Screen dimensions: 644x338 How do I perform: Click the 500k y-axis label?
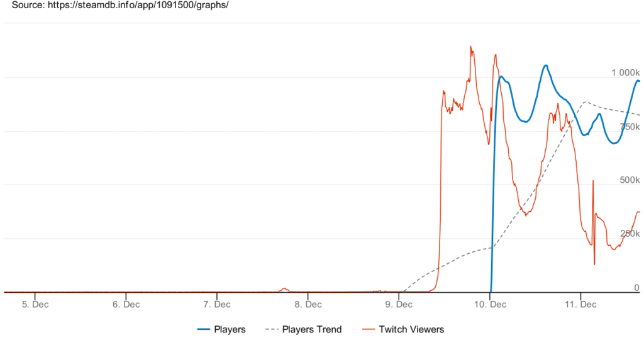[630, 180]
